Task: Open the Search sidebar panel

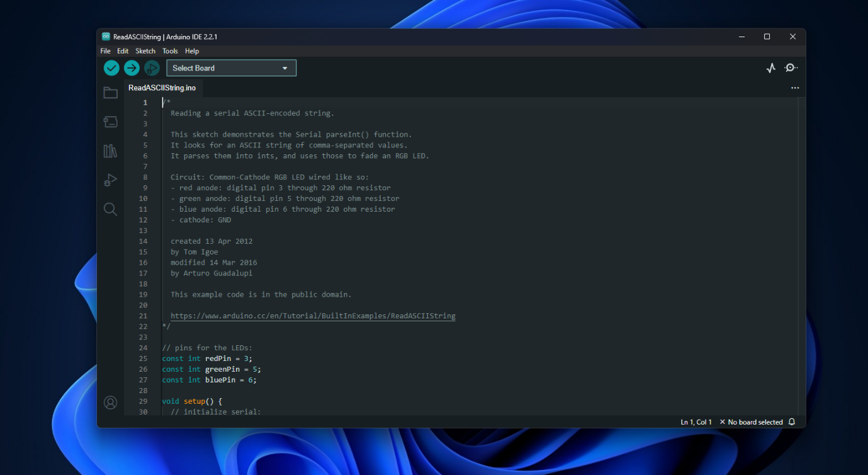Action: (x=111, y=209)
